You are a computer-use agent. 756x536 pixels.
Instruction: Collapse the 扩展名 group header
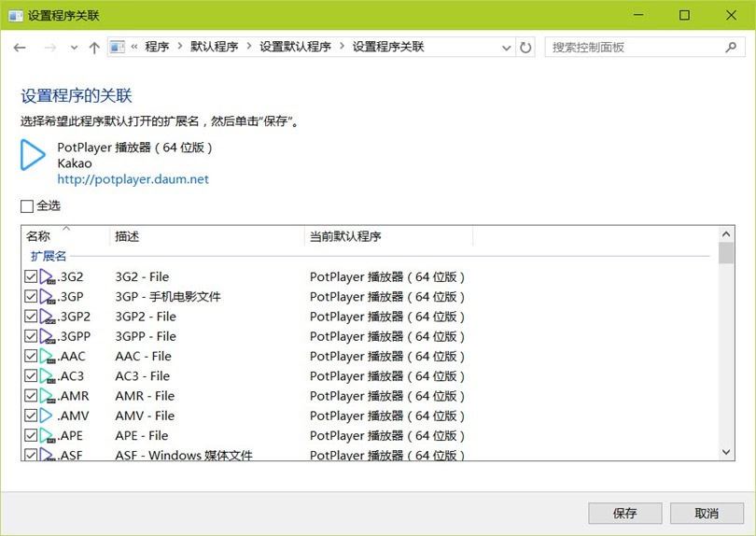49,256
